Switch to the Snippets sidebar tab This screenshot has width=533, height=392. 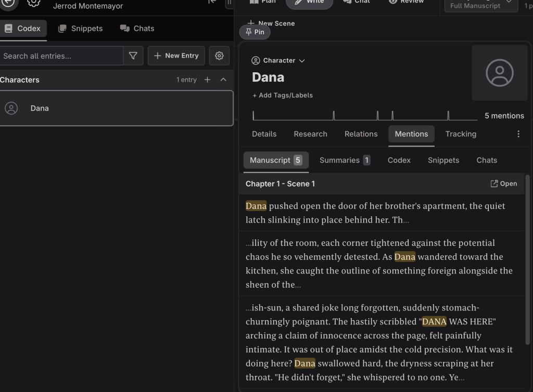click(x=81, y=29)
